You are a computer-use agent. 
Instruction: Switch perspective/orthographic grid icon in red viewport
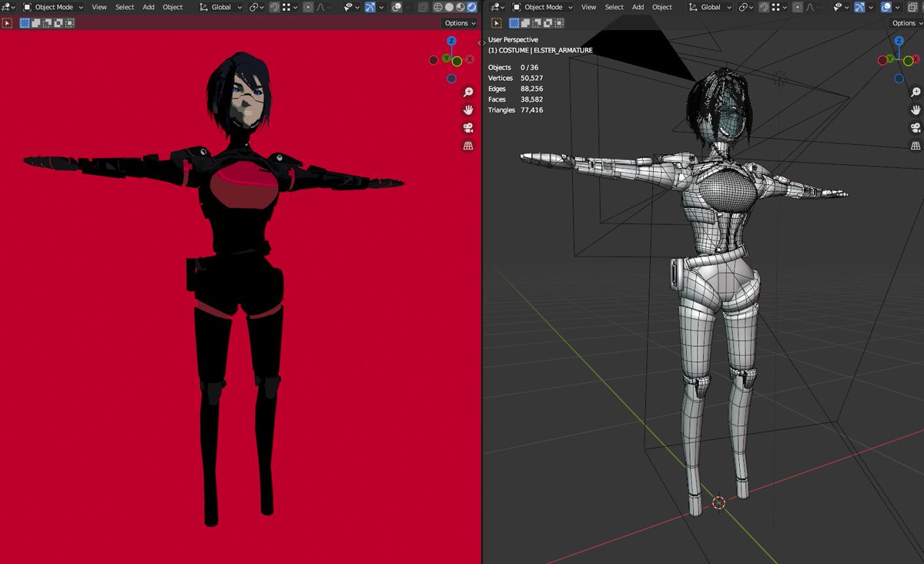(468, 146)
